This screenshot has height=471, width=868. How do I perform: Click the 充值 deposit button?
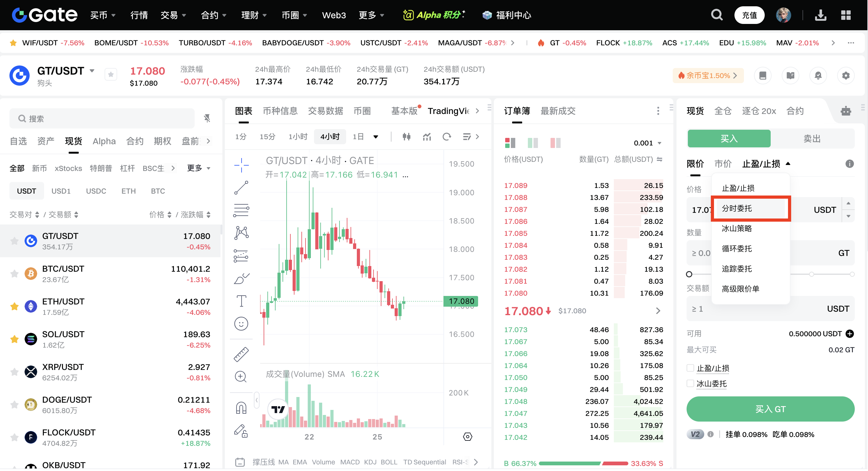pos(749,15)
